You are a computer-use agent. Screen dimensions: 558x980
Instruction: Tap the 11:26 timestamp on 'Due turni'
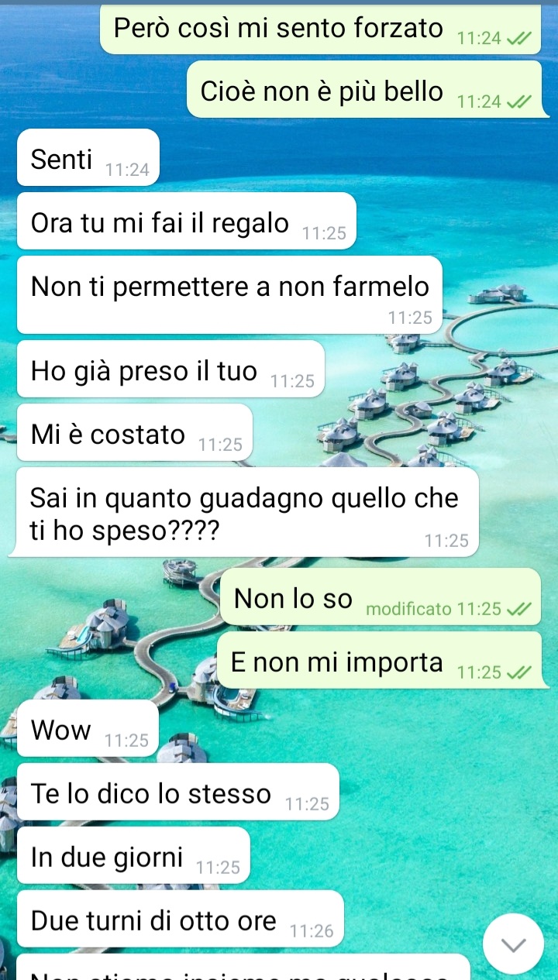(x=312, y=931)
